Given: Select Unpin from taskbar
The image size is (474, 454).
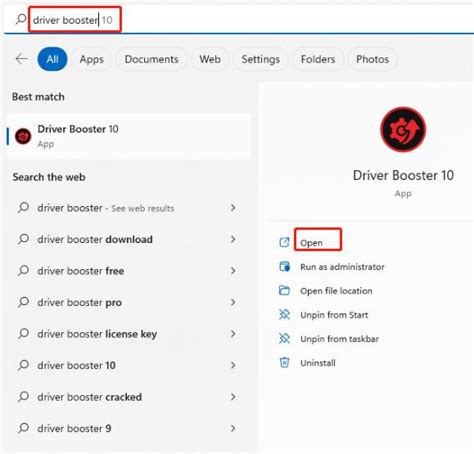Looking at the screenshot, I should pyautogui.click(x=340, y=339).
